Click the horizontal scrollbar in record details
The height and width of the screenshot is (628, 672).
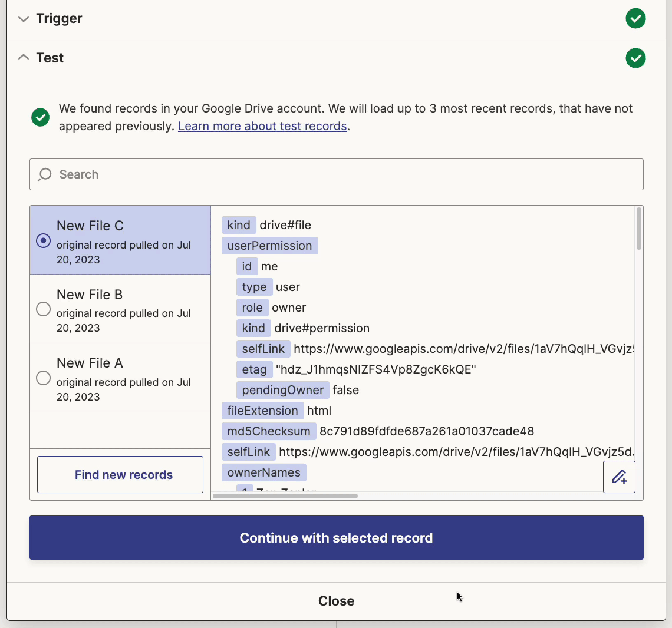pyautogui.click(x=285, y=496)
